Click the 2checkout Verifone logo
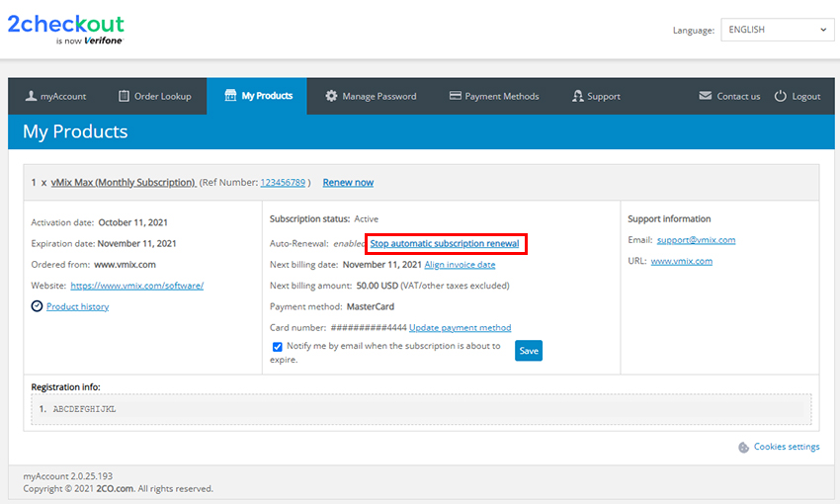The image size is (840, 504). (65, 30)
